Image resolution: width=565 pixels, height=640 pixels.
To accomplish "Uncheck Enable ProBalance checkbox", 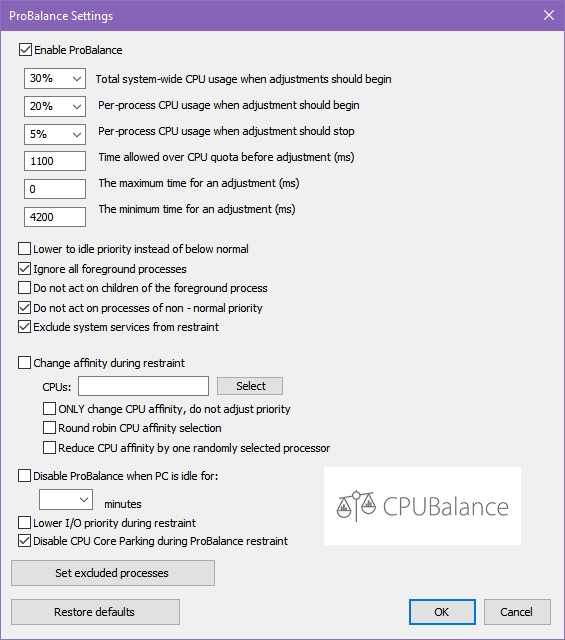I will pyautogui.click(x=25, y=50).
